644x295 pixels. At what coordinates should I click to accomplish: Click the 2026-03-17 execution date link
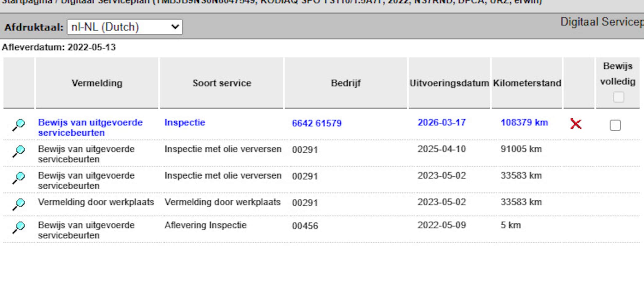(441, 122)
